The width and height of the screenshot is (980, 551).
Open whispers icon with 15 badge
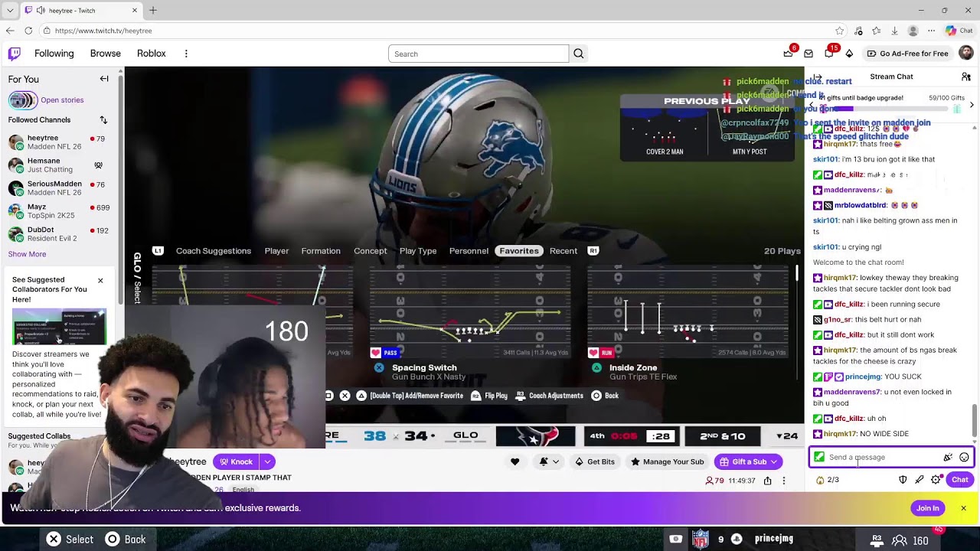tap(829, 54)
